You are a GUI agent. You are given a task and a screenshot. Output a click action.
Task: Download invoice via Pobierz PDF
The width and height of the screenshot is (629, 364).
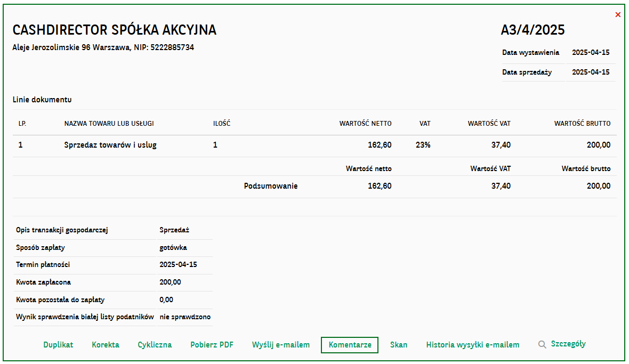pos(212,345)
